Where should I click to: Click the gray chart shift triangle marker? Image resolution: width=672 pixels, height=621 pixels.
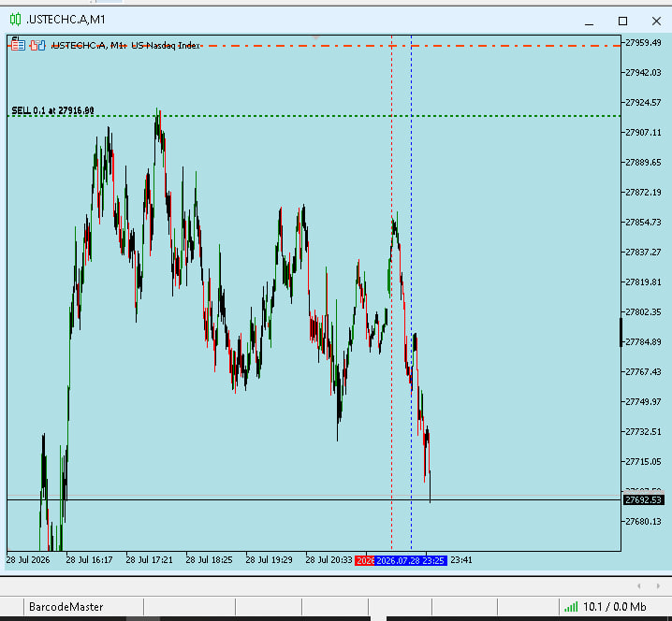point(315,37)
